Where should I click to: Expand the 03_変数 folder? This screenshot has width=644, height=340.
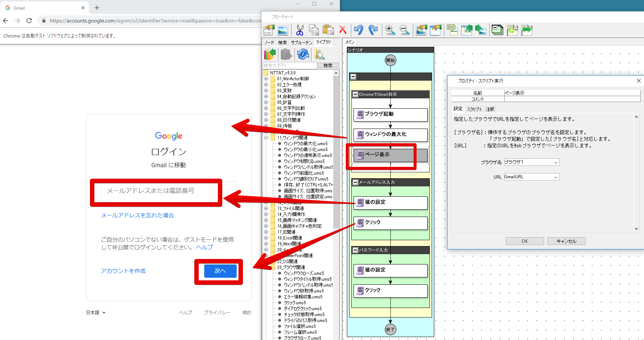[266, 90]
